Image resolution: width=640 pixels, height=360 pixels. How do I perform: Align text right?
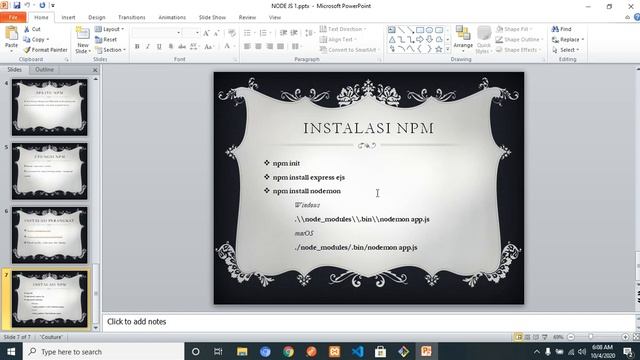269,47
